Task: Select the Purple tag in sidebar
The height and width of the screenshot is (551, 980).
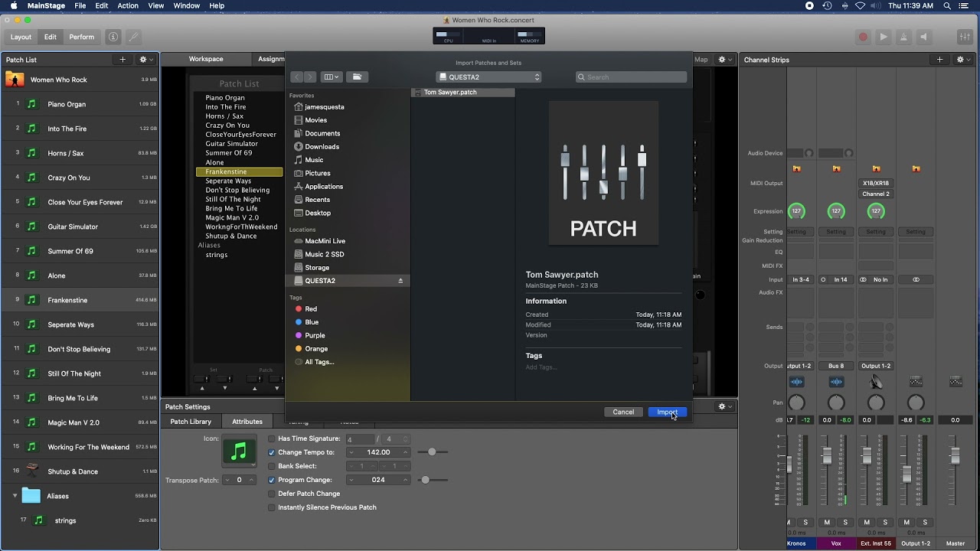Action: 315,335
